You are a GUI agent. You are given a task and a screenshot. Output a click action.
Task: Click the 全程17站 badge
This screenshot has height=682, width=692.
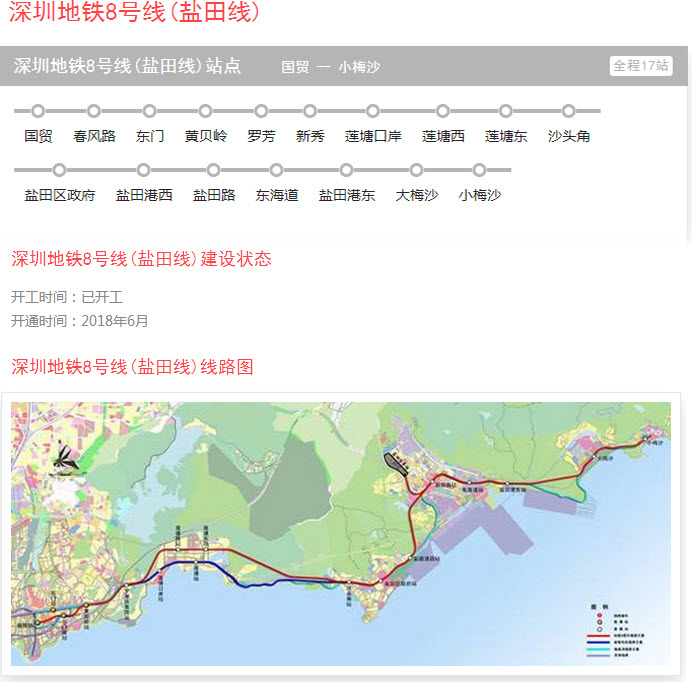pyautogui.click(x=641, y=66)
